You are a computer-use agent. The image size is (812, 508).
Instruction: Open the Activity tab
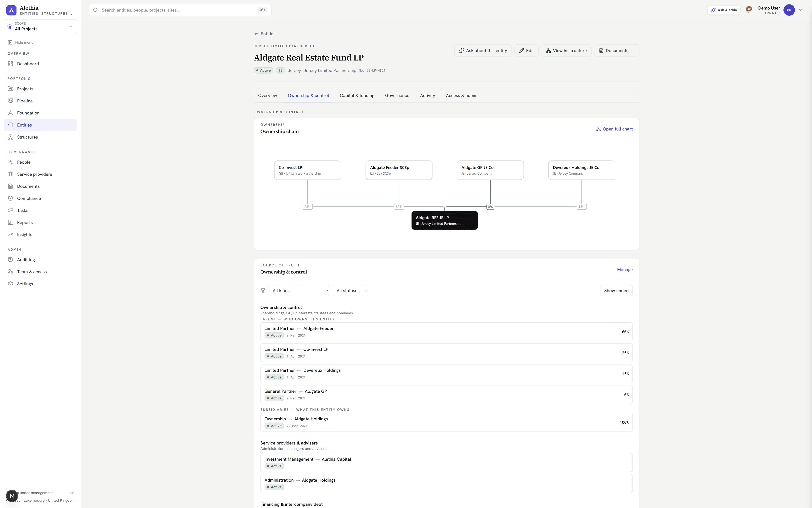coord(428,96)
